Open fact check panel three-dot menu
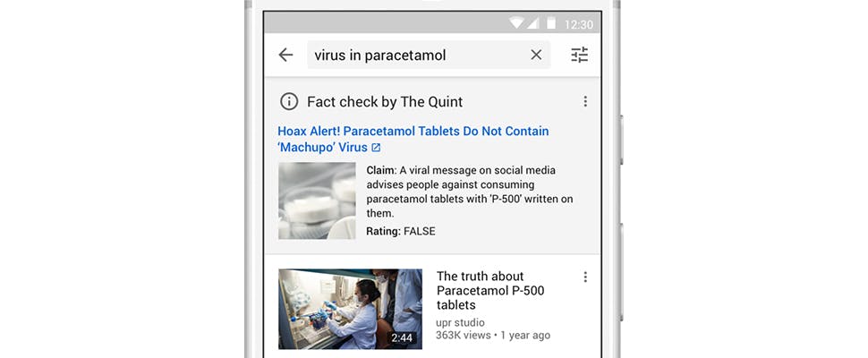Screen dimensions: 868x358 tap(585, 101)
